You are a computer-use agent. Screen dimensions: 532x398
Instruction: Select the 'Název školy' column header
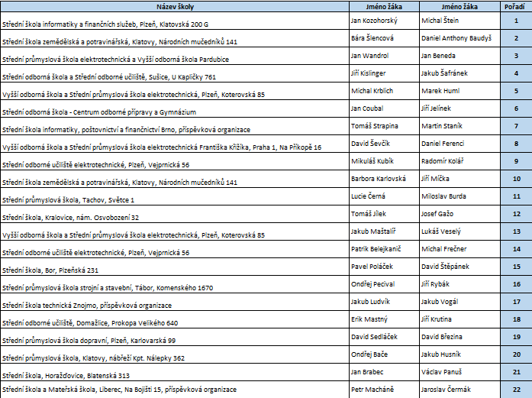pyautogui.click(x=175, y=6)
